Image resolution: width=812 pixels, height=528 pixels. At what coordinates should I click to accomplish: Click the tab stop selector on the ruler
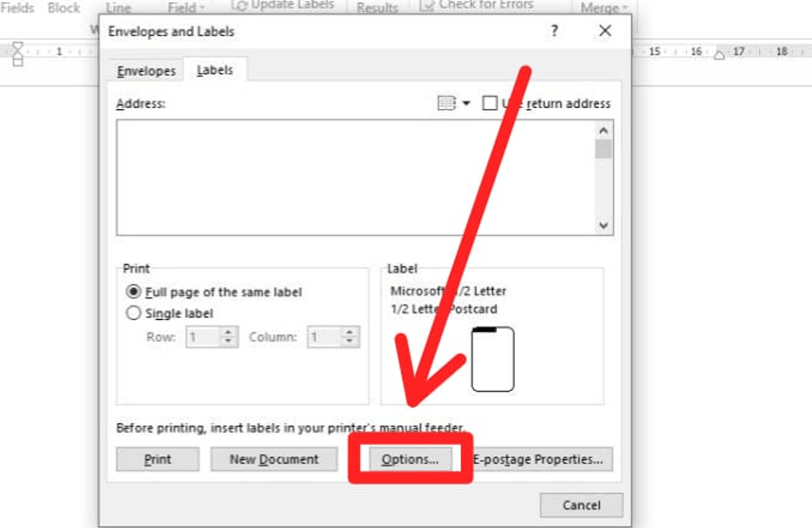(18, 51)
